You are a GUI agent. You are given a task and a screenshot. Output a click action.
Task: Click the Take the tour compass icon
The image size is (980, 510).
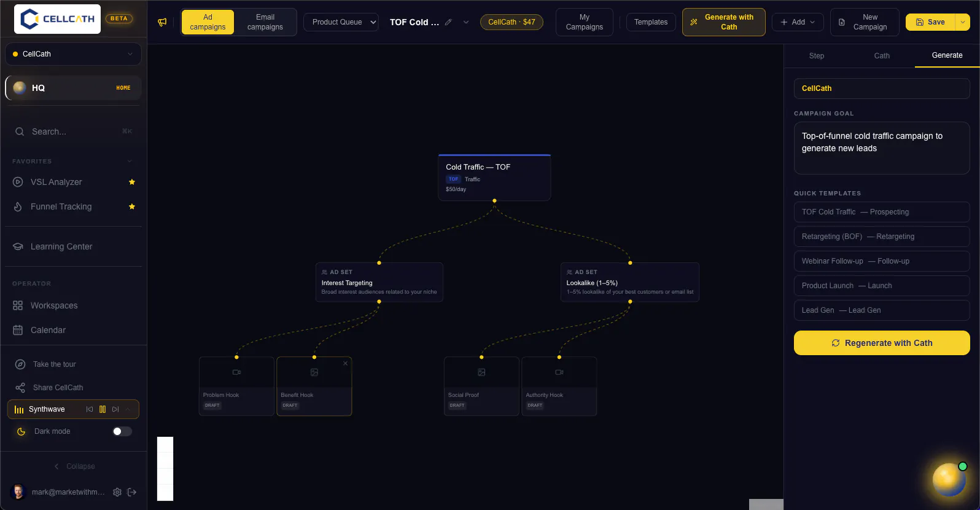[20, 364]
